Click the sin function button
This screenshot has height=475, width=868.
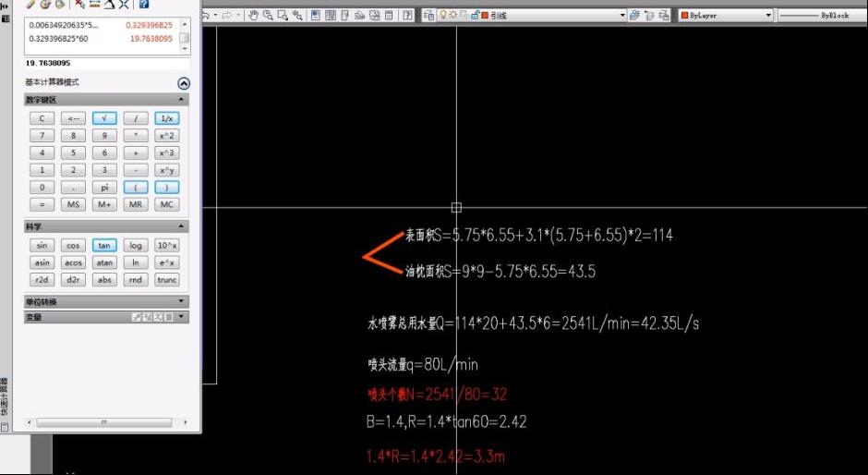[42, 246]
